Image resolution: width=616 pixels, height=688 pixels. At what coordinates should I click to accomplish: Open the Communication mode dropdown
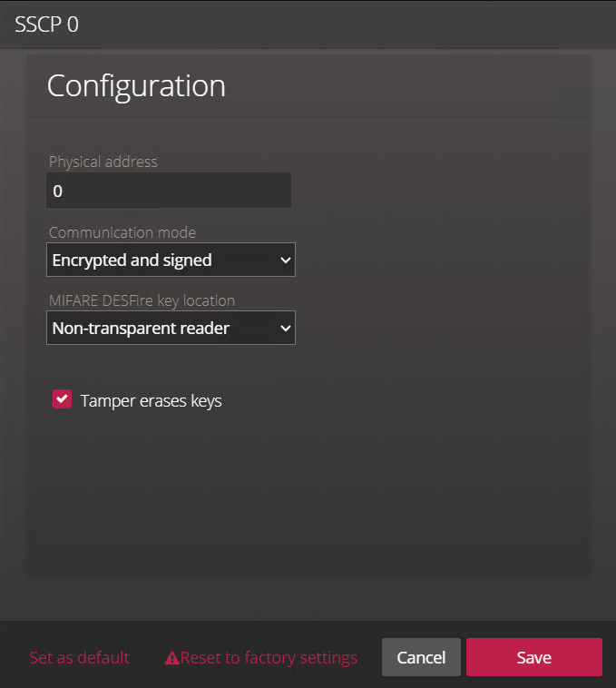171,260
